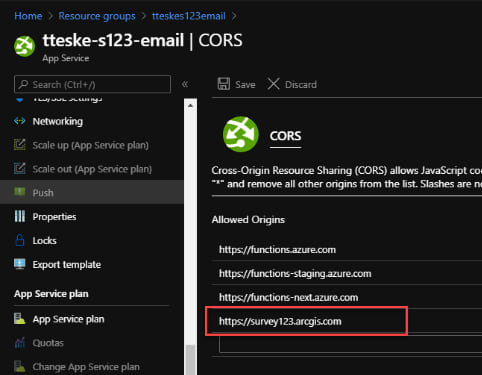Click the Discard button label
Viewport: 482px width, 375px height.
point(301,85)
